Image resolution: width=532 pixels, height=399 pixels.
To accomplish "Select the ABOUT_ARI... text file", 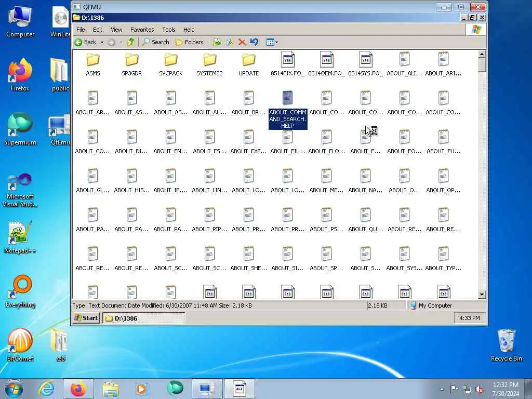I will (x=443, y=64).
